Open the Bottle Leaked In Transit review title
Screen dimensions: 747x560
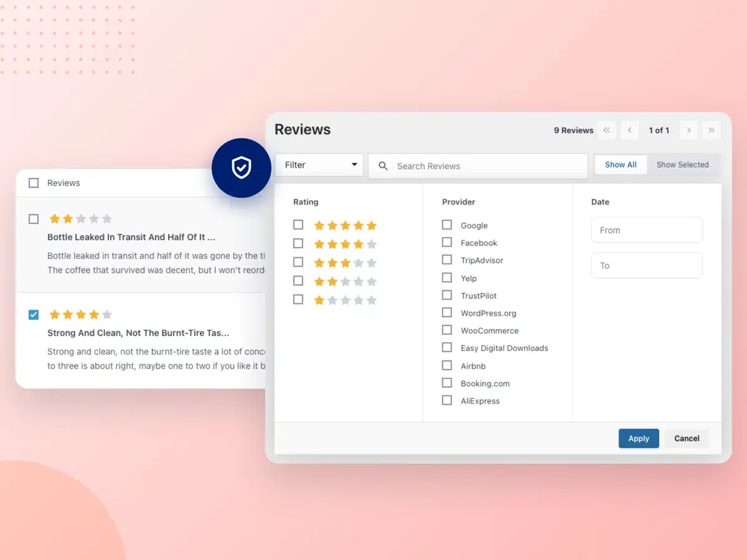coord(131,237)
